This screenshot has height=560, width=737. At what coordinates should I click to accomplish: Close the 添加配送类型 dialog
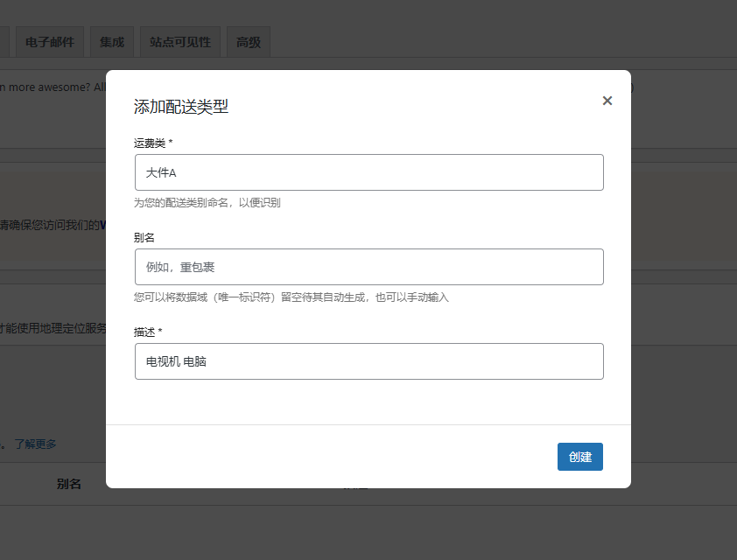607,101
